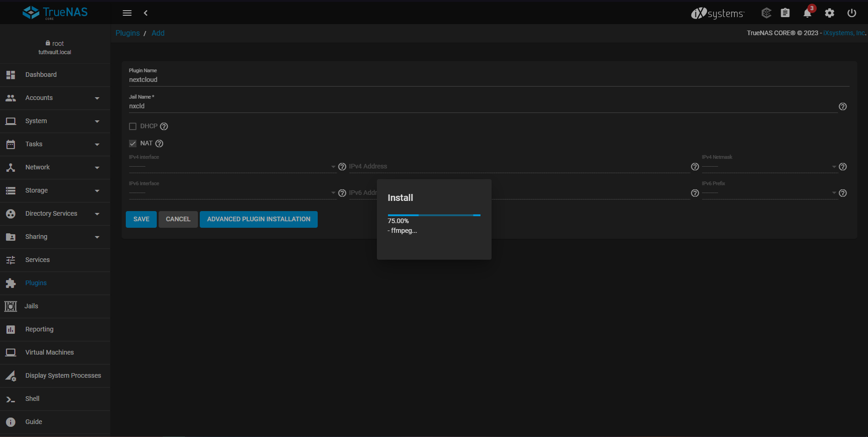Click the Shell prompt icon

point(11,399)
